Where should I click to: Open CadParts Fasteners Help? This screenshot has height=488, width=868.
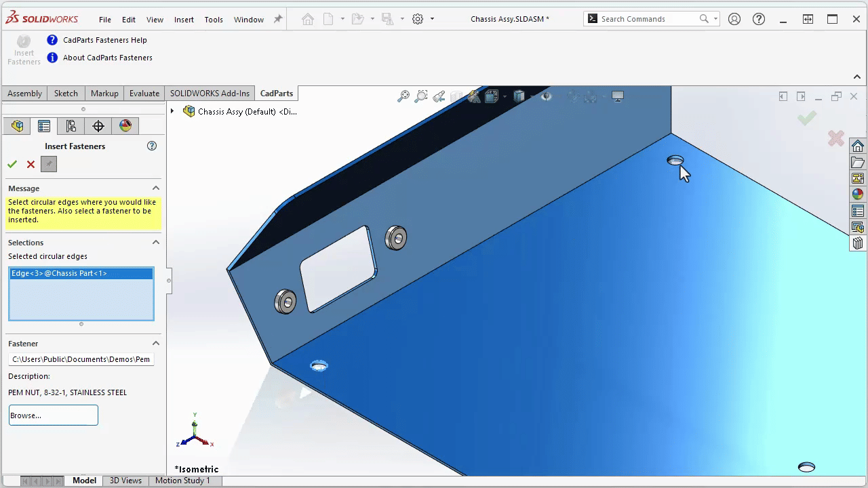[x=104, y=40]
